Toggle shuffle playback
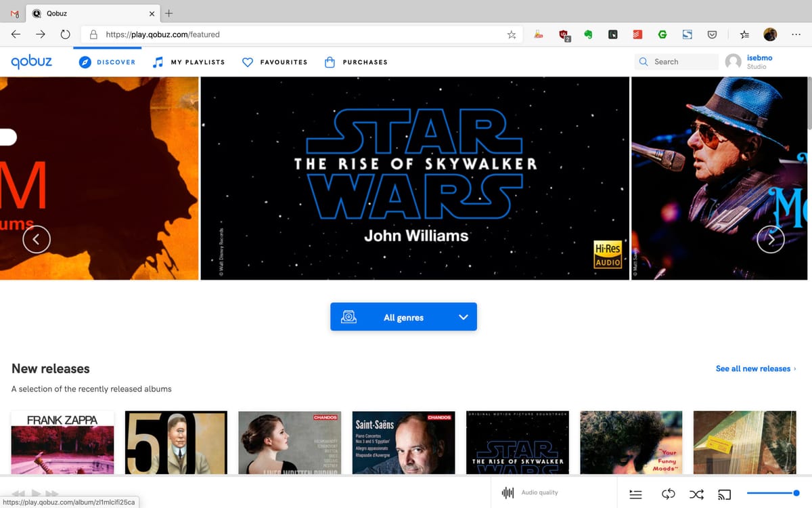This screenshot has height=508, width=812. click(696, 494)
